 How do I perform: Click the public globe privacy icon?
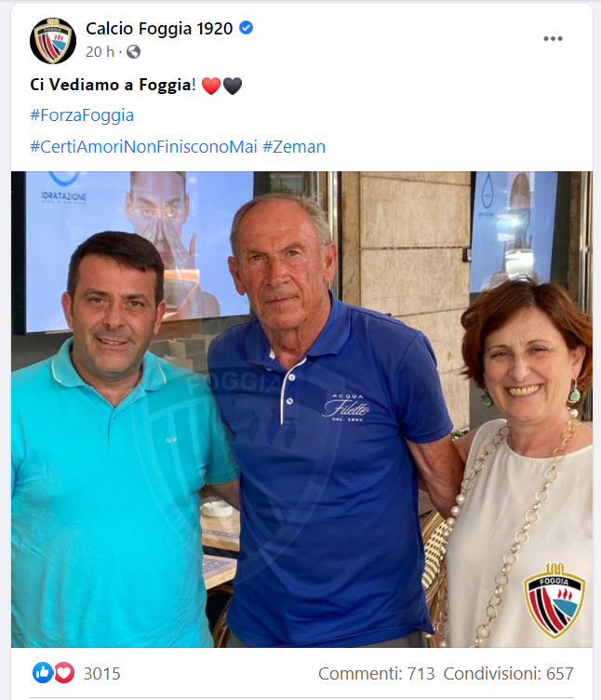pyautogui.click(x=133, y=52)
